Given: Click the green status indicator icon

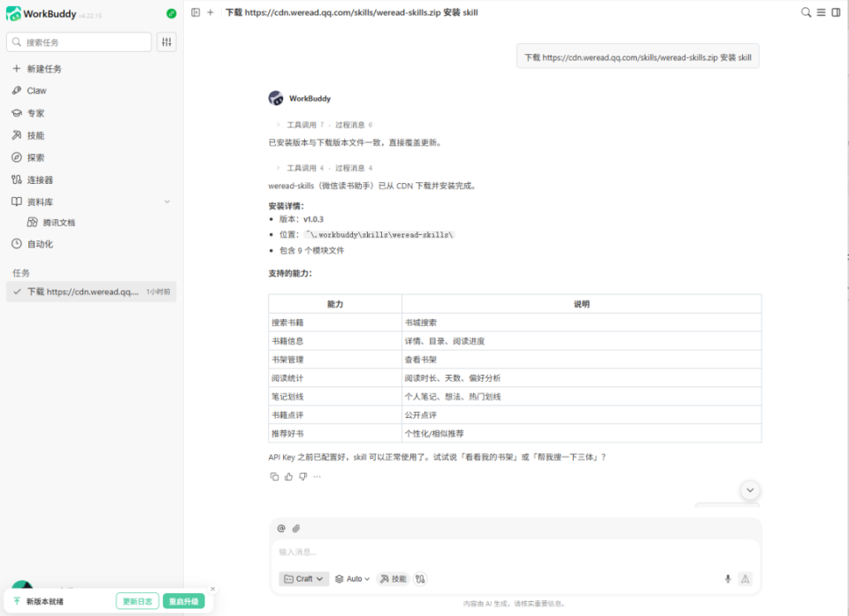Looking at the screenshot, I should pos(171,13).
